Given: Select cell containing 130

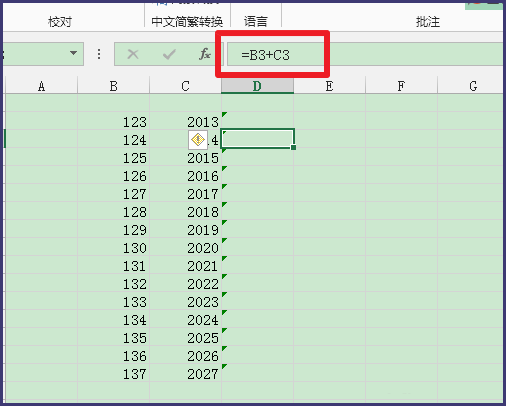Looking at the screenshot, I should [113, 247].
